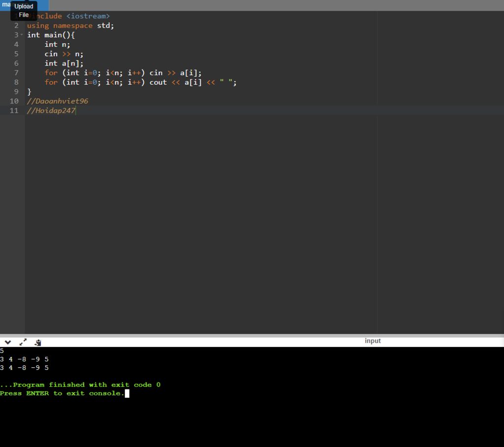Click line number 5 in the gutter
This screenshot has height=447, width=504.
tap(16, 54)
